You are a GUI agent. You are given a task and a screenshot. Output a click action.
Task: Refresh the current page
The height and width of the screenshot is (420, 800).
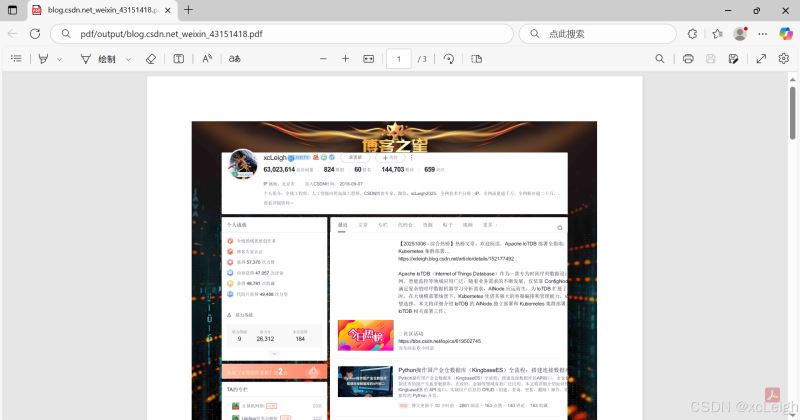pyautogui.click(x=35, y=34)
